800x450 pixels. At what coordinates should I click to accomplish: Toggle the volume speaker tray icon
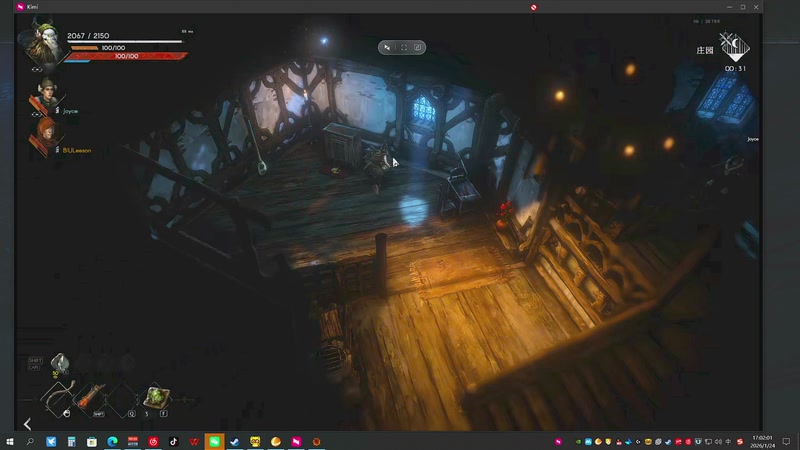pos(718,442)
